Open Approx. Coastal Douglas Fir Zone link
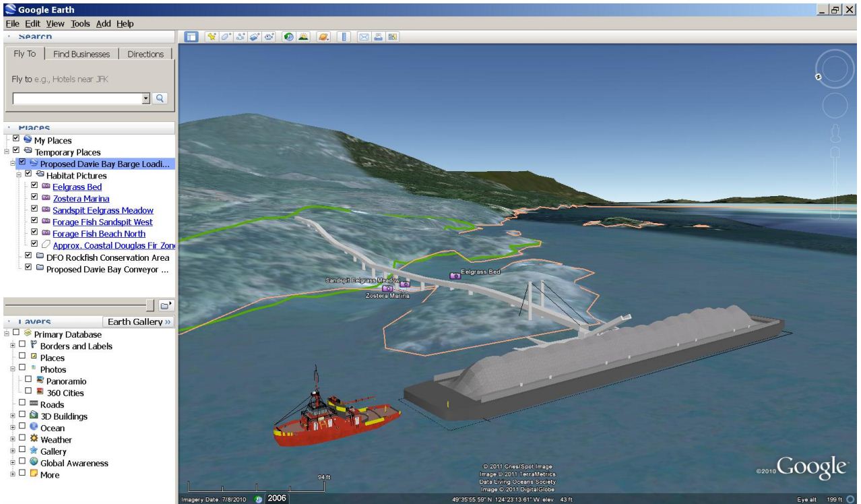This screenshot has width=861, height=504. click(113, 245)
